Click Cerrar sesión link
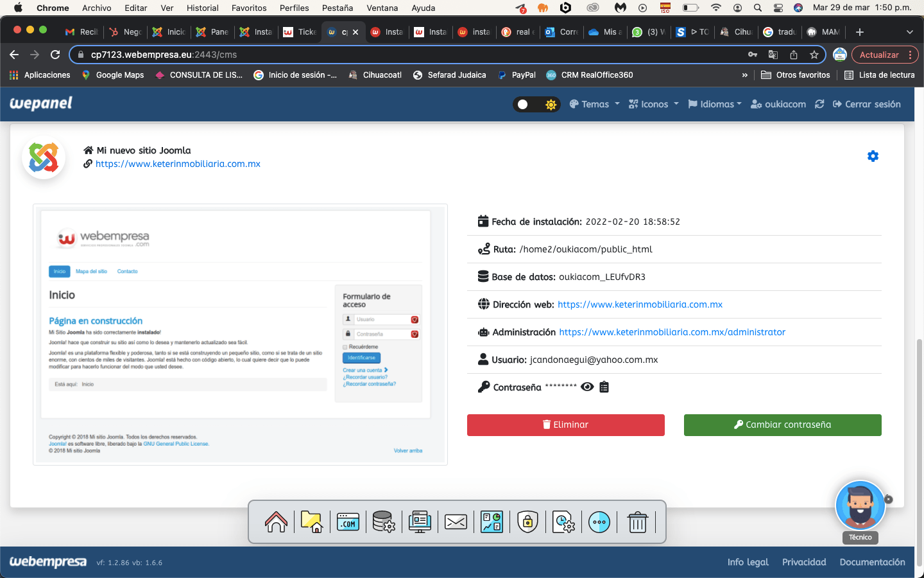Screen dimensions: 924x578 pos(867,104)
